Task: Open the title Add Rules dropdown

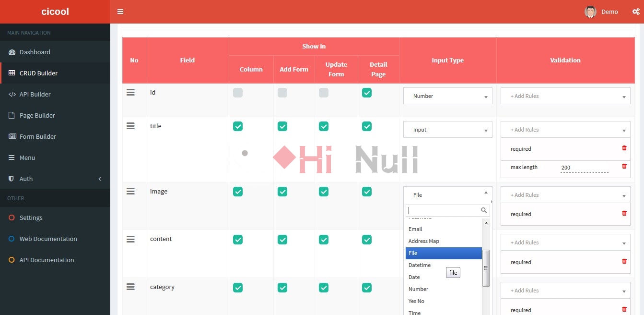Action: pyautogui.click(x=565, y=130)
